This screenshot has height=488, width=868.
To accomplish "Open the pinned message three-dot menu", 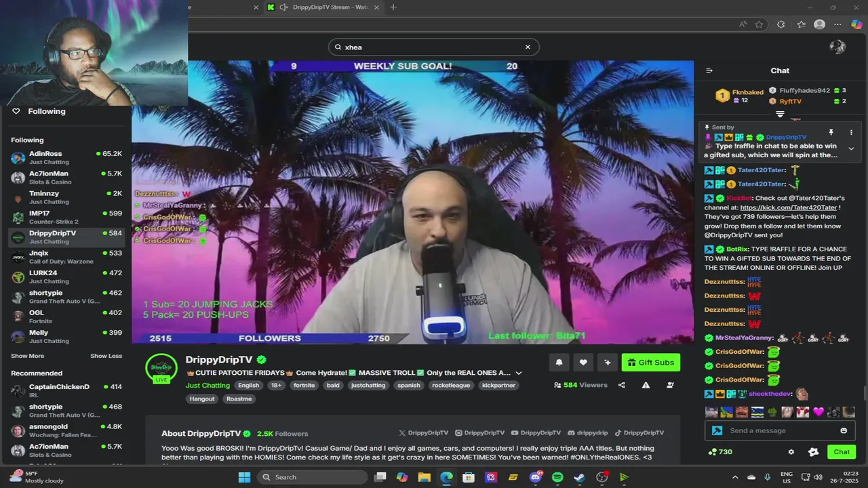I will pos(851,132).
